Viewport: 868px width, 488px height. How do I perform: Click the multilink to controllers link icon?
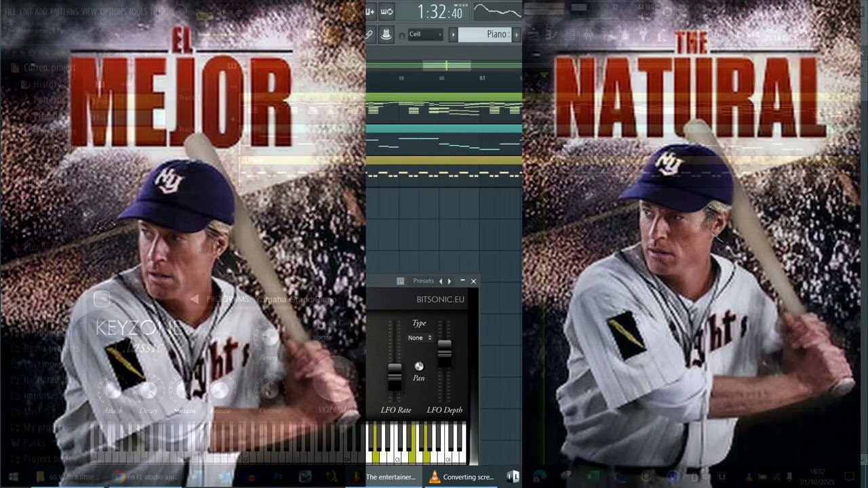point(370,34)
